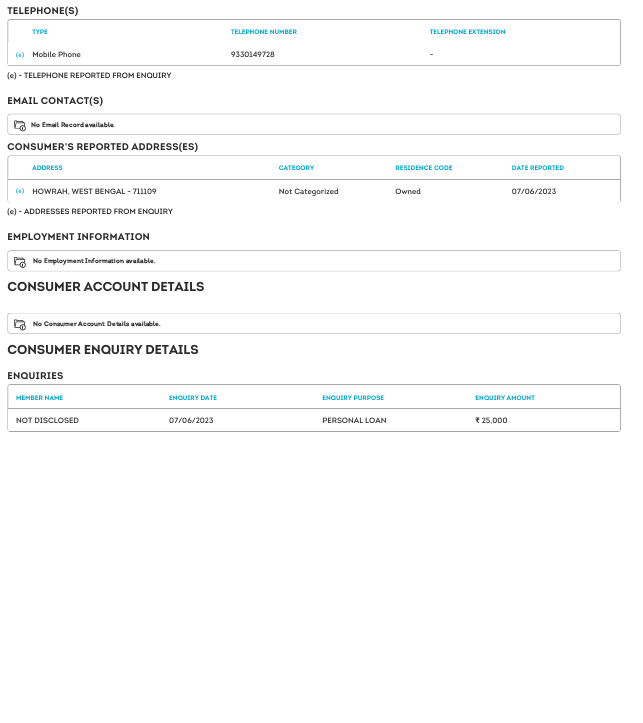Click the DATE REPORTED column header
This screenshot has height=723, width=643.
pyautogui.click(x=537, y=168)
